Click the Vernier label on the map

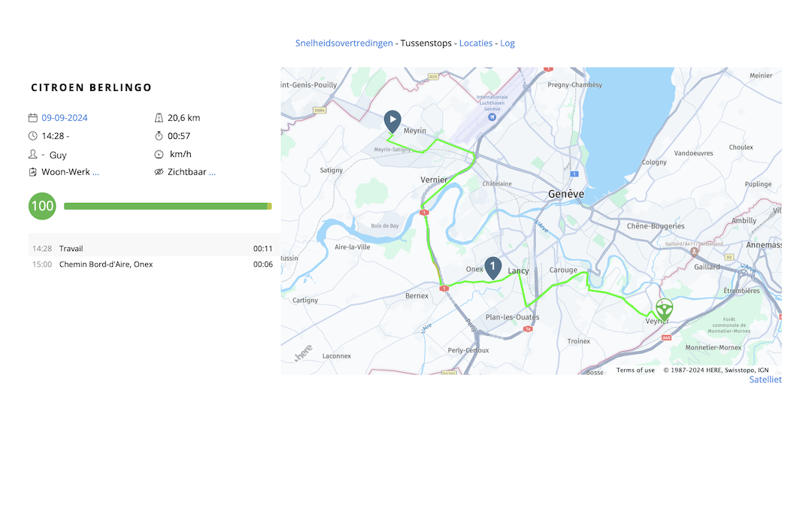pos(434,180)
